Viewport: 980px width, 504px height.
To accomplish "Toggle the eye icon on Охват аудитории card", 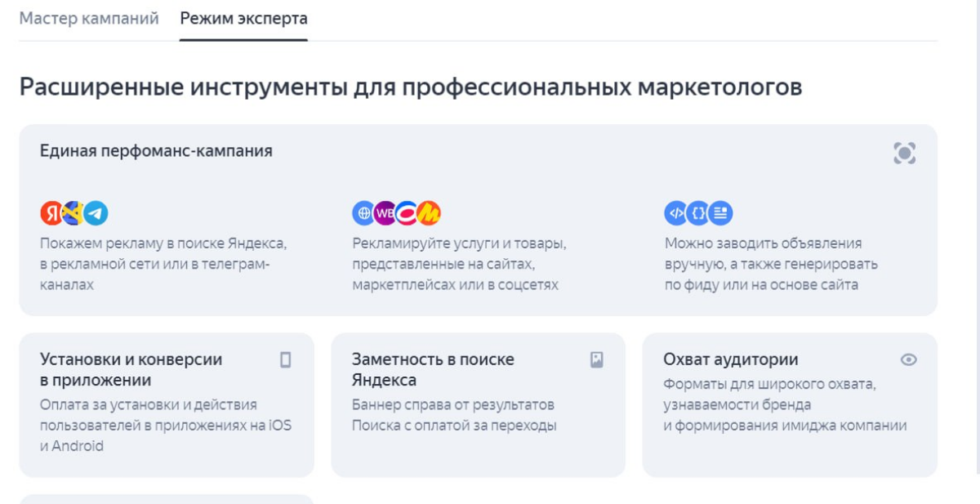I will click(909, 358).
